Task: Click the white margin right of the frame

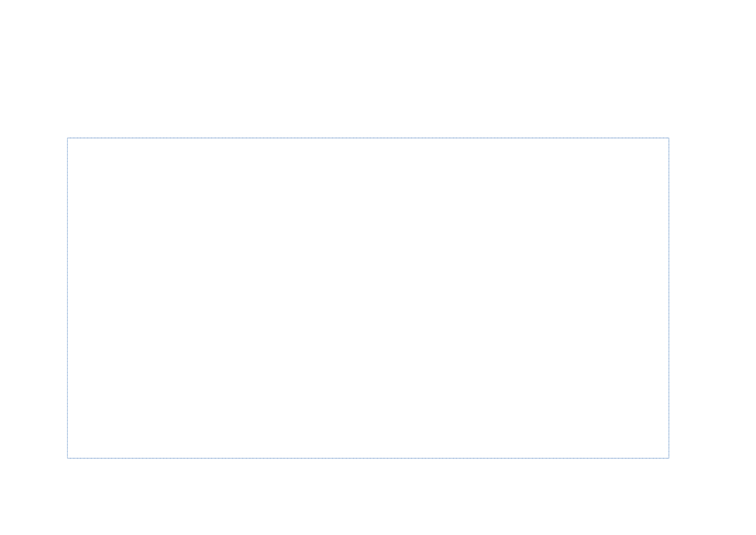Action: [712, 298]
